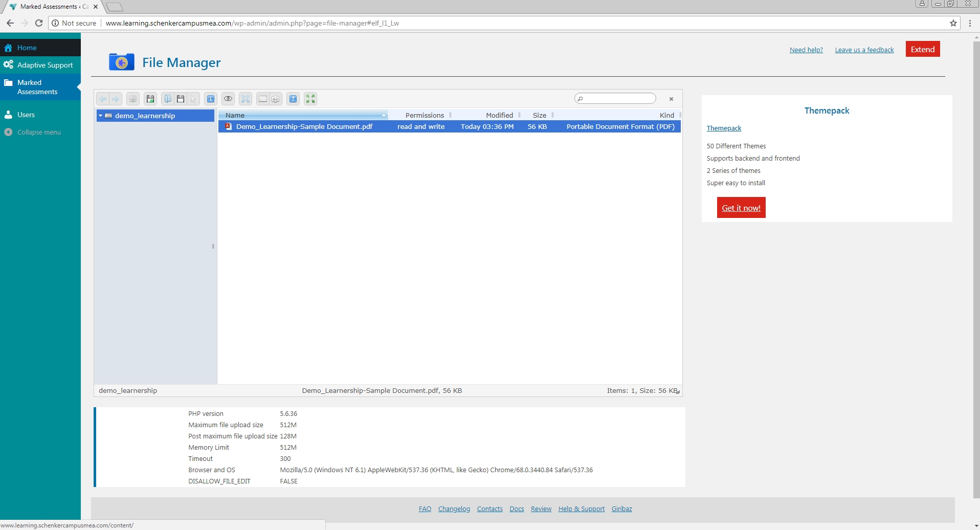The width and height of the screenshot is (980, 530).
Task: Open Adaptive Support in sidebar
Action: pyautogui.click(x=45, y=65)
